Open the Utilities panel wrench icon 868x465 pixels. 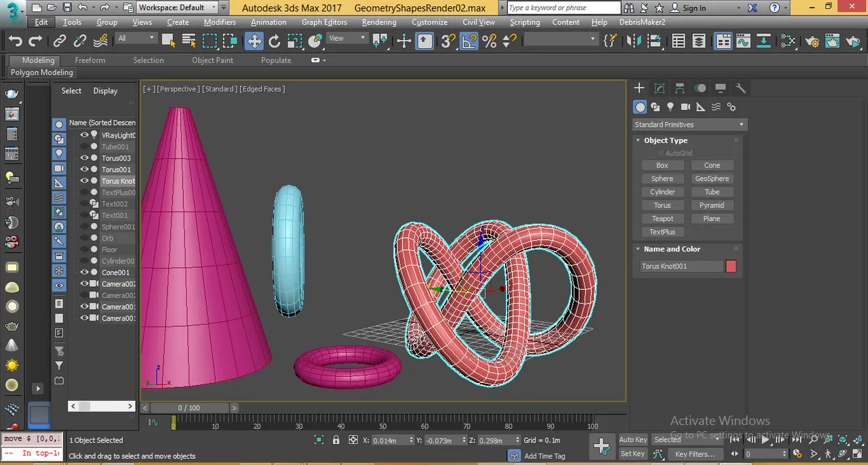[x=741, y=88]
